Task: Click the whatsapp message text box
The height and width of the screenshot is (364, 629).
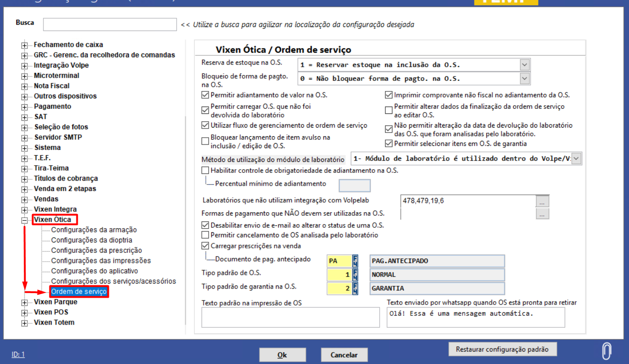Action: tap(476, 317)
